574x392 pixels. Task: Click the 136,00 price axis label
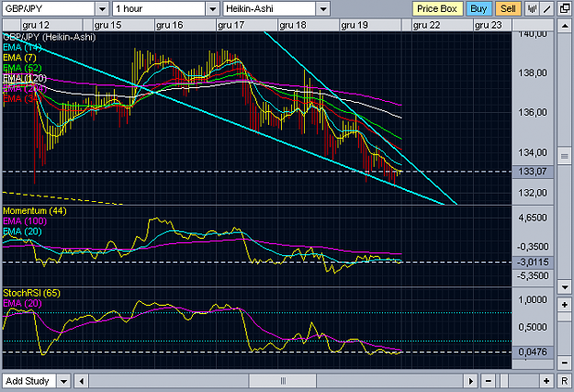(533, 112)
